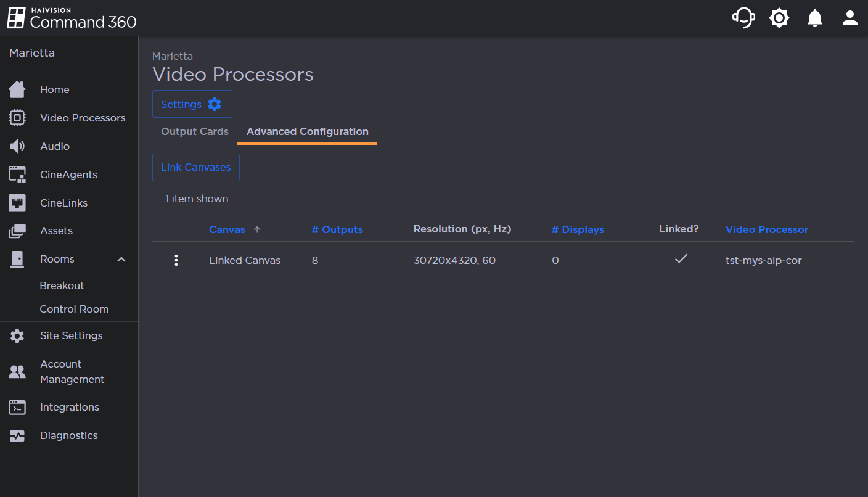Select the Assets sidebar icon

click(17, 231)
